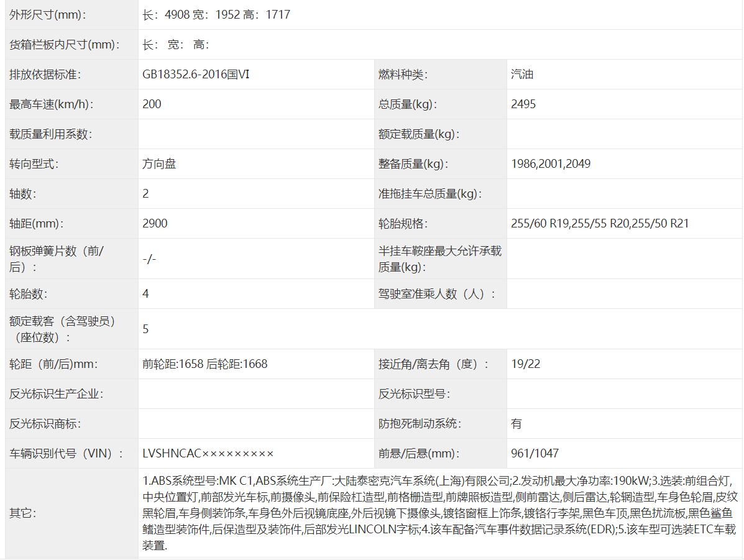Click the 货箱栏板内尺寸(mm) label
Image resolution: width=744 pixels, height=560 pixels.
pos(65,45)
